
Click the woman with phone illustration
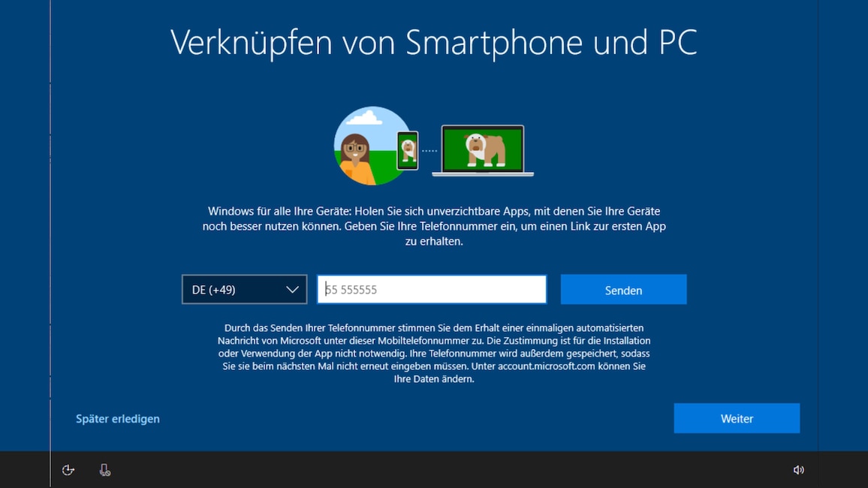[375, 146]
